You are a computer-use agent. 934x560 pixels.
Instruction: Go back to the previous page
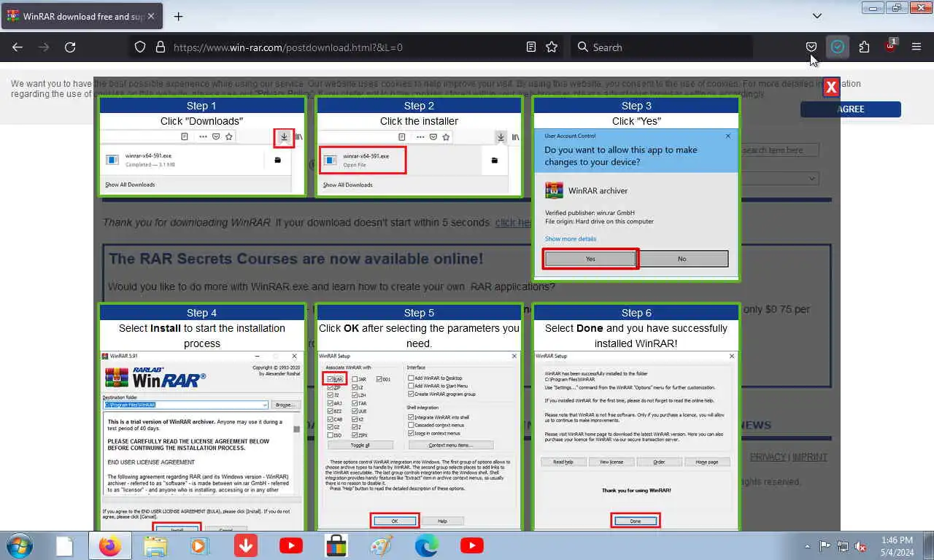(x=18, y=47)
